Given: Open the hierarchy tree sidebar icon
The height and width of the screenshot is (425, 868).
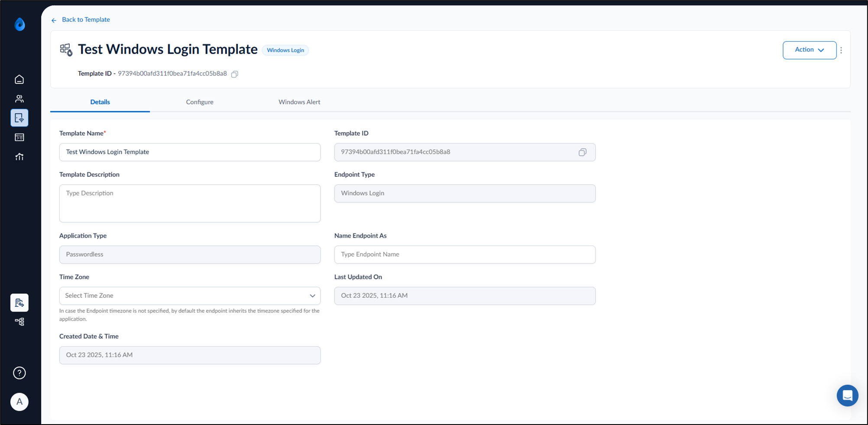Looking at the screenshot, I should point(19,321).
